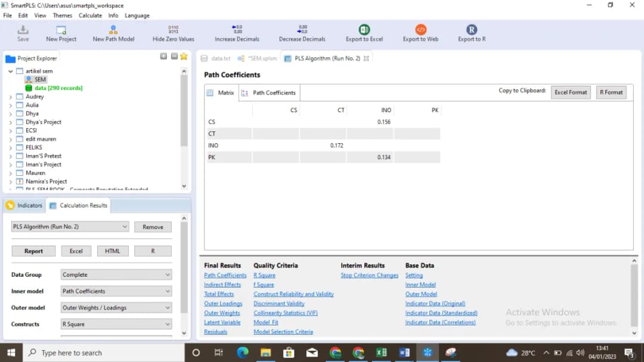Click in the taskbar search box
644x362 pixels.
click(x=104, y=352)
